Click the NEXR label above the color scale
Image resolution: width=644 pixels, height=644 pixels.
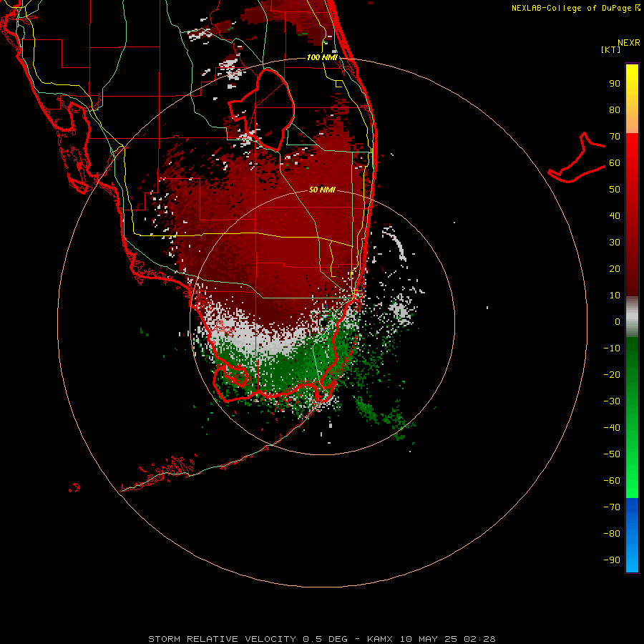click(629, 43)
